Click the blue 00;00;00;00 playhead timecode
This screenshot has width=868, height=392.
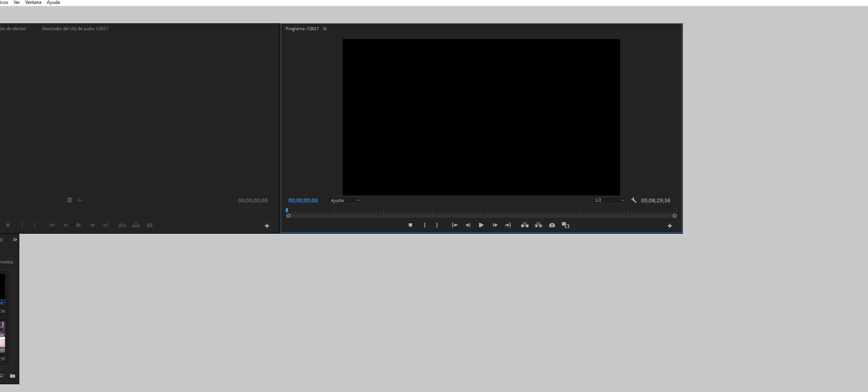(x=303, y=200)
